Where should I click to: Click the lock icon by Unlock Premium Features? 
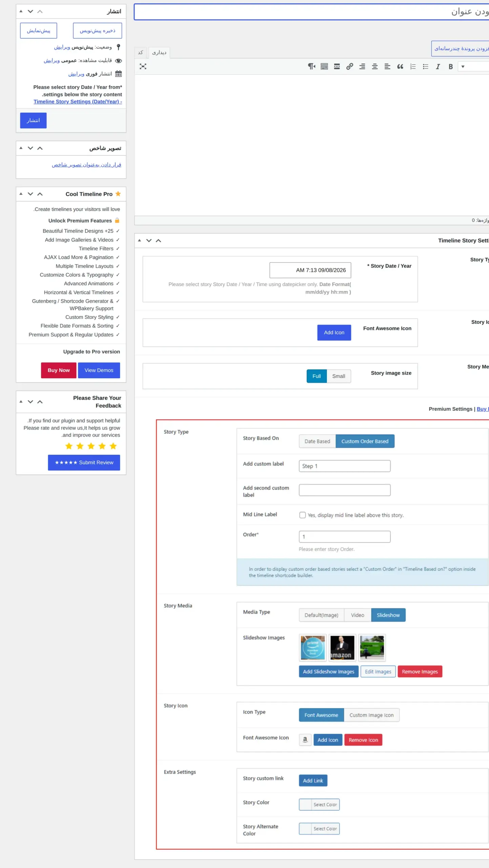click(x=117, y=220)
